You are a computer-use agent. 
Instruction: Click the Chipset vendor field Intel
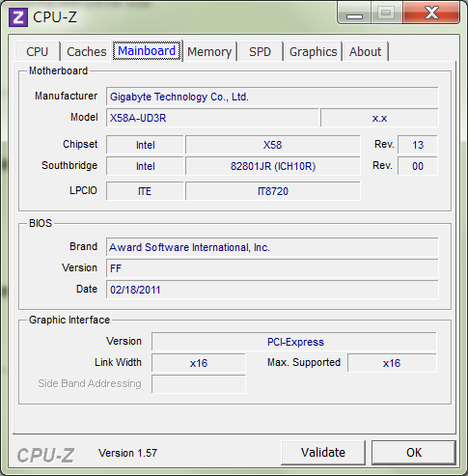(145, 145)
